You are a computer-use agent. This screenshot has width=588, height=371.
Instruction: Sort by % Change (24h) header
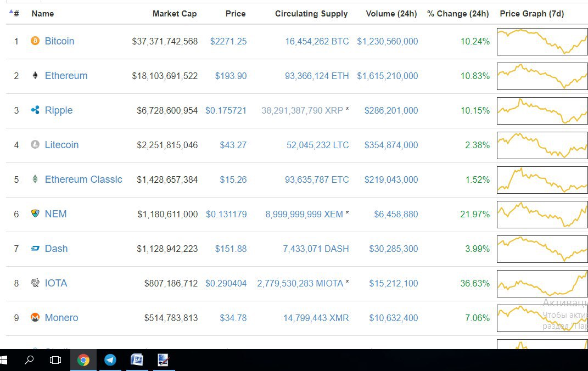coord(458,14)
